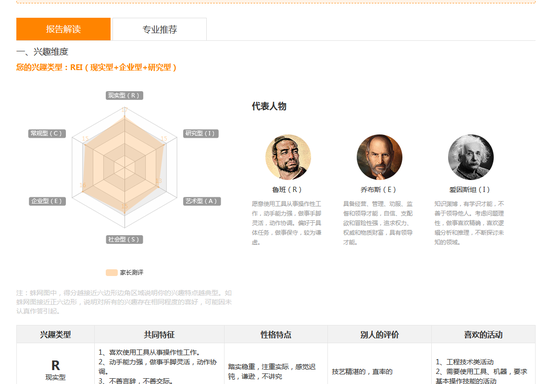This screenshot has height=384, width=550.
Task: Click the 常规型 (C) radar label
Action: (x=47, y=134)
